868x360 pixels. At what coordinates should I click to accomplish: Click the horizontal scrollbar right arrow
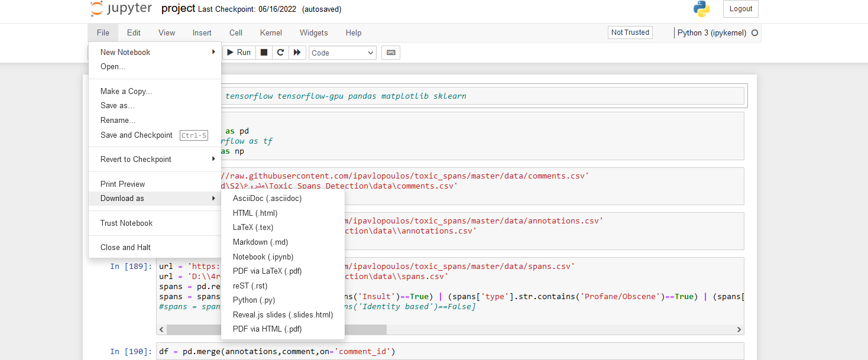coord(739,329)
